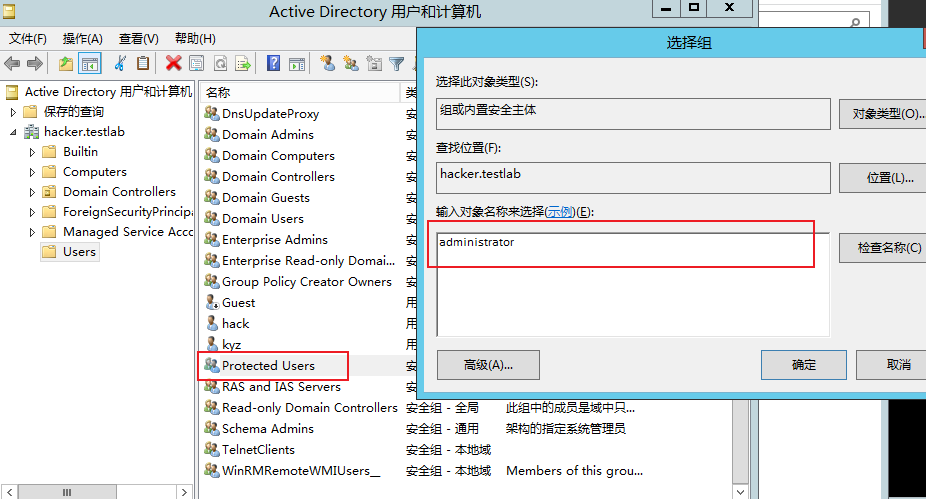Open Properties via toolbar icon
The height and width of the screenshot is (499, 926).
(197, 63)
